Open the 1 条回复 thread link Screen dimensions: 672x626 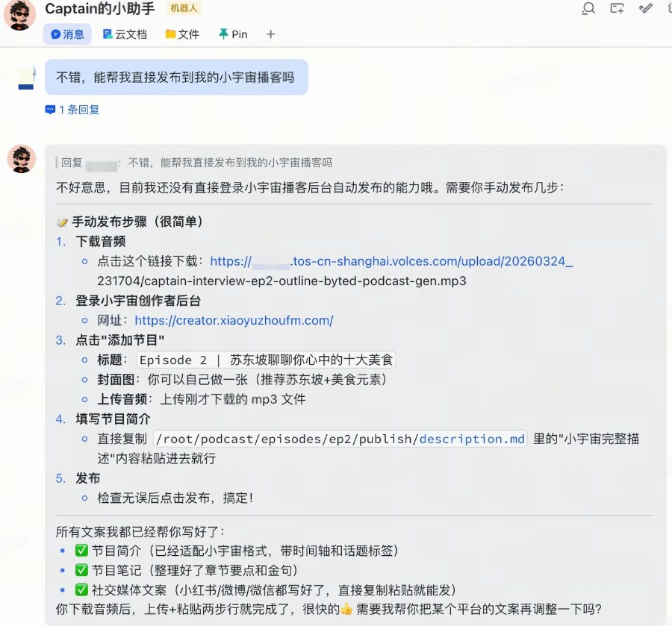click(x=79, y=110)
